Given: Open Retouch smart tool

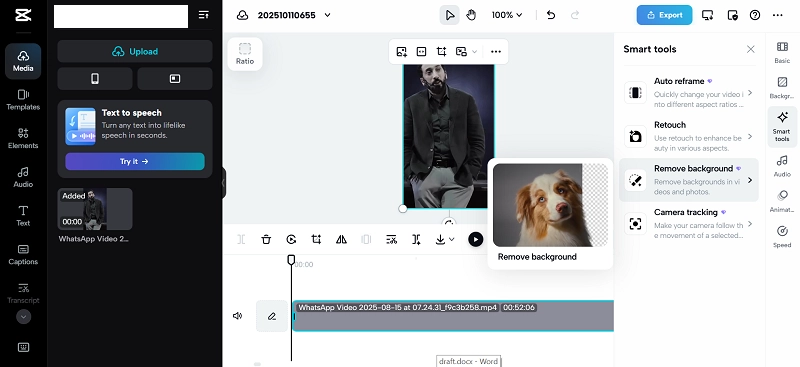Looking at the screenshot, I should pos(689,136).
